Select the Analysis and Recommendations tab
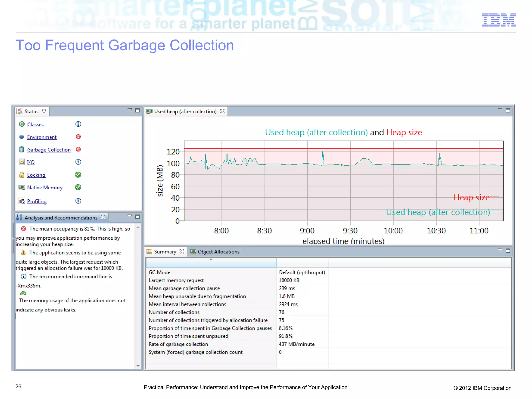 (x=61, y=218)
